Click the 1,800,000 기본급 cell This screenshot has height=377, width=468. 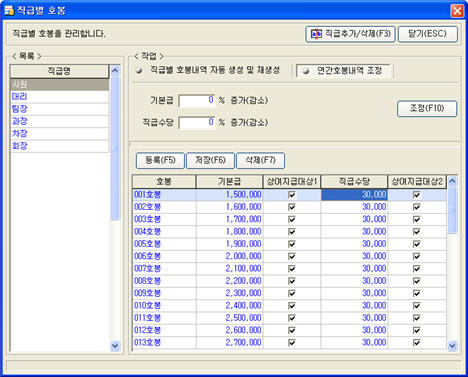[230, 232]
